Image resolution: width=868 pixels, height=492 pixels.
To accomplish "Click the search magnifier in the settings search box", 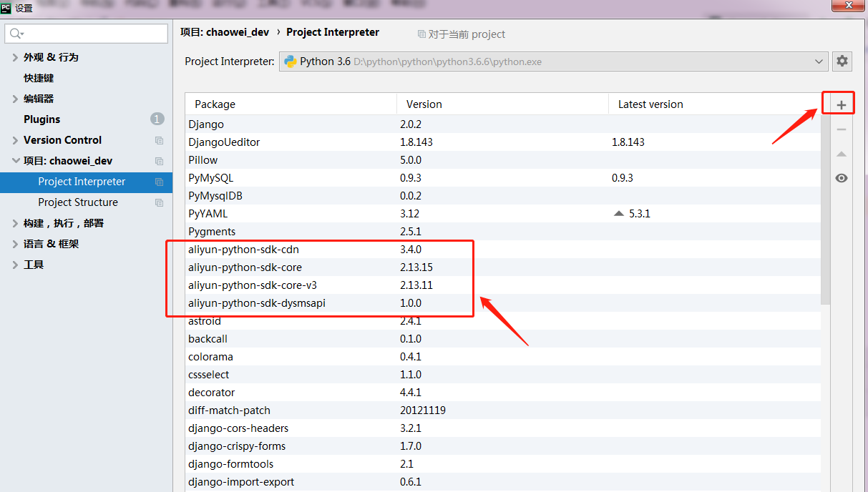I will pos(14,34).
